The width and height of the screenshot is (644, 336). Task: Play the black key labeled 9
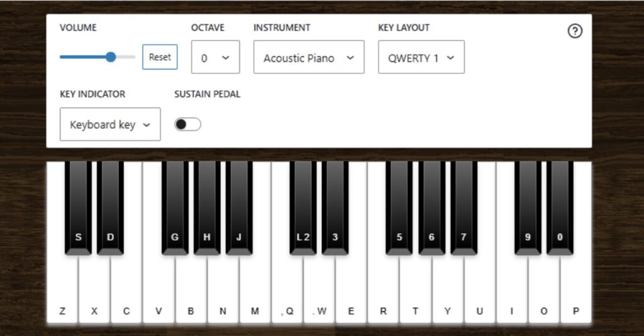(528, 207)
